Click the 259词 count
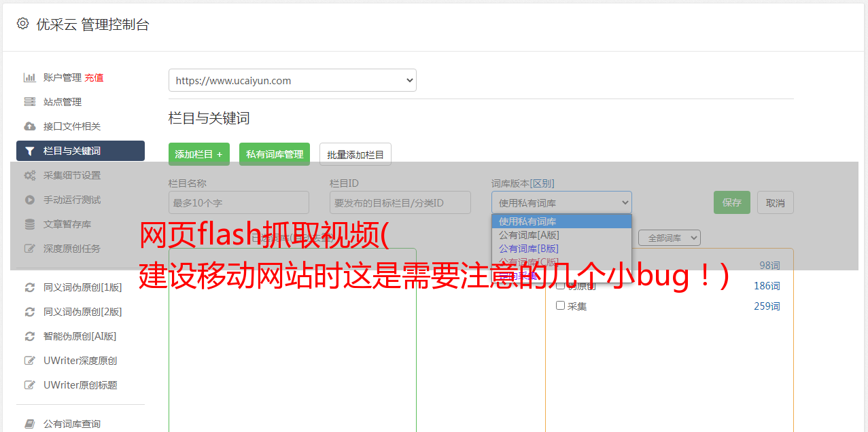The height and width of the screenshot is (432, 868). point(767,306)
